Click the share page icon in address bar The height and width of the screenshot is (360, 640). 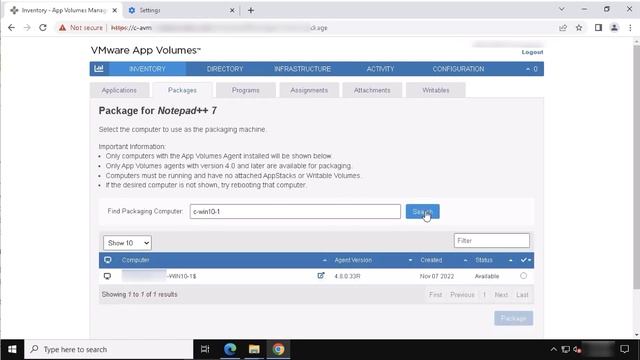pyautogui.click(x=563, y=28)
